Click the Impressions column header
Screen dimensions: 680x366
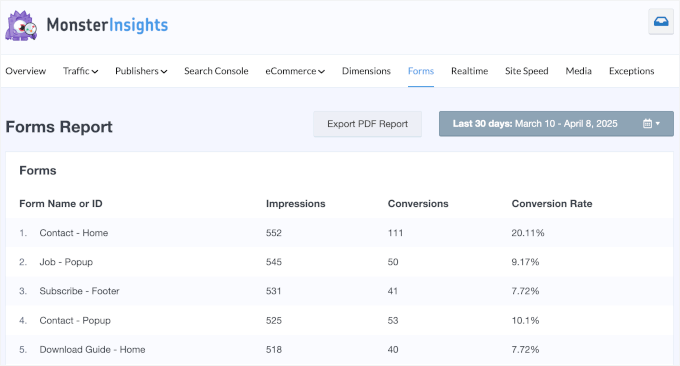pyautogui.click(x=295, y=204)
